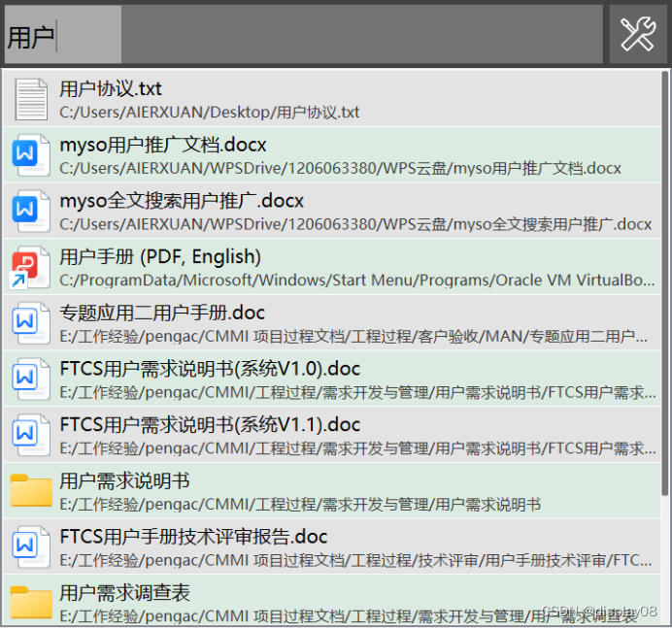Click the WPS doc icon for myso用户推广文档.docx
Viewport: 672px width, 628px height.
pyautogui.click(x=31, y=155)
